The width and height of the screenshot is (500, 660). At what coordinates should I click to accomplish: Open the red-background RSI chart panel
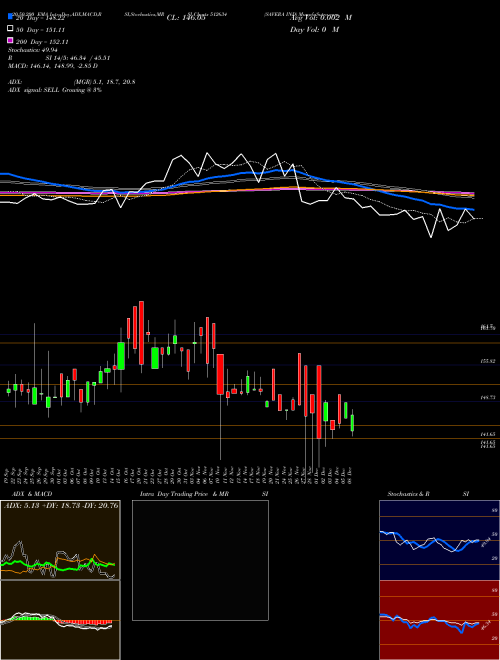pyautogui.click(x=439, y=620)
